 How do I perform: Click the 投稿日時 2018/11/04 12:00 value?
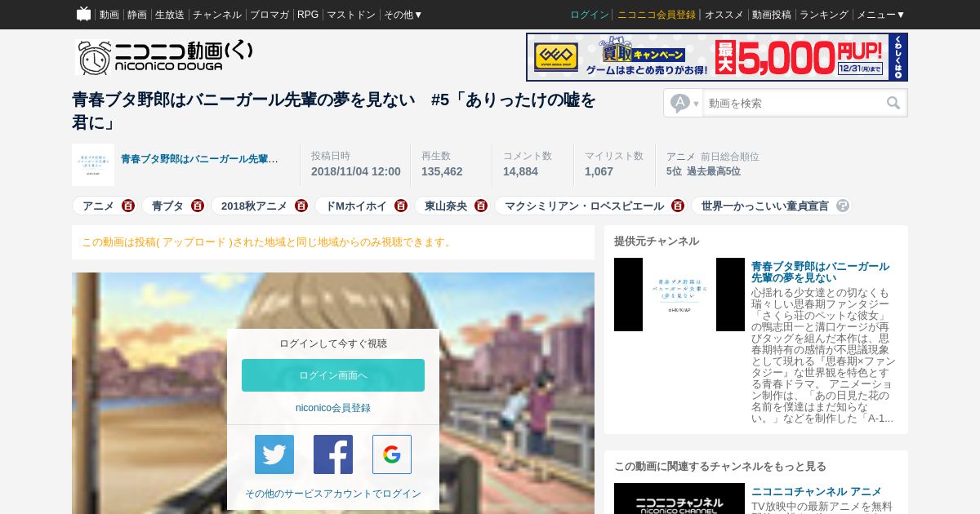pyautogui.click(x=356, y=171)
